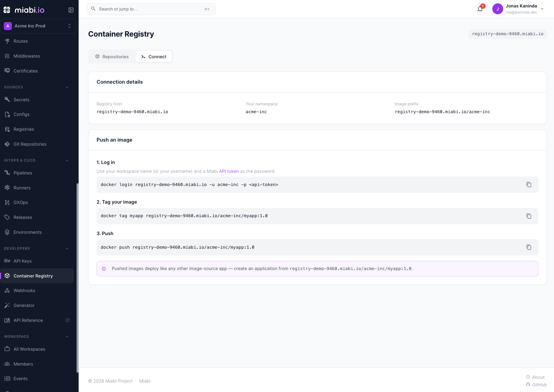Click the Routes signpost icon
This screenshot has width=554, height=392.
click(7, 41)
